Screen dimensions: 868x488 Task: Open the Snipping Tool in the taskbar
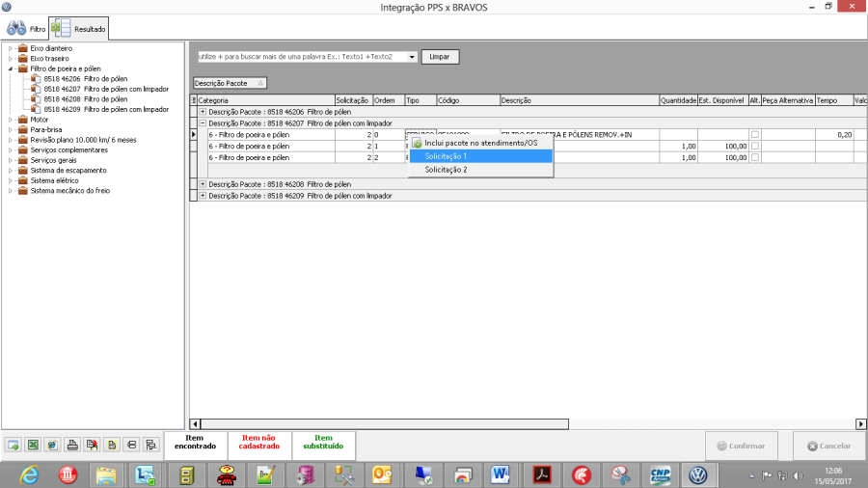[x=620, y=475]
